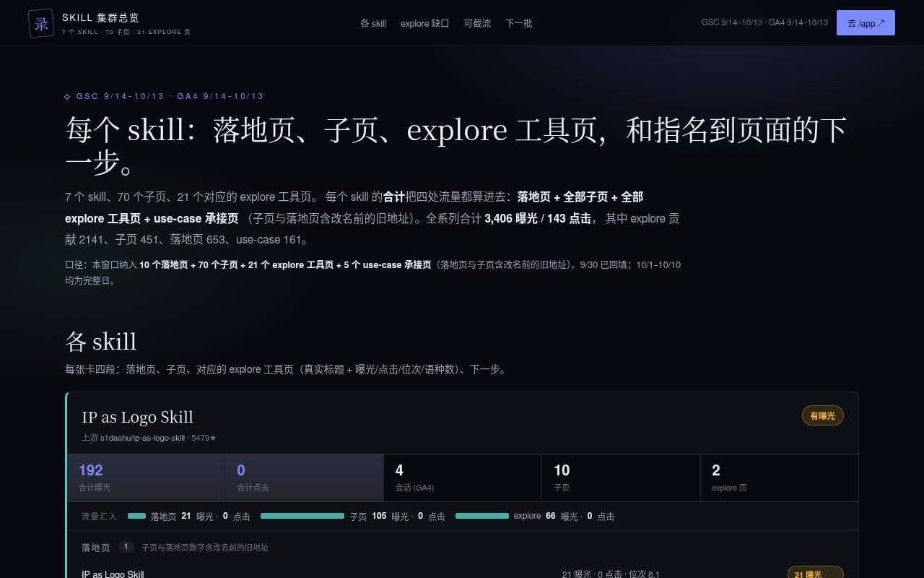Viewport: 924px width, 578px height.
Task: Go to the 可截流 nav section
Action: pos(477,23)
